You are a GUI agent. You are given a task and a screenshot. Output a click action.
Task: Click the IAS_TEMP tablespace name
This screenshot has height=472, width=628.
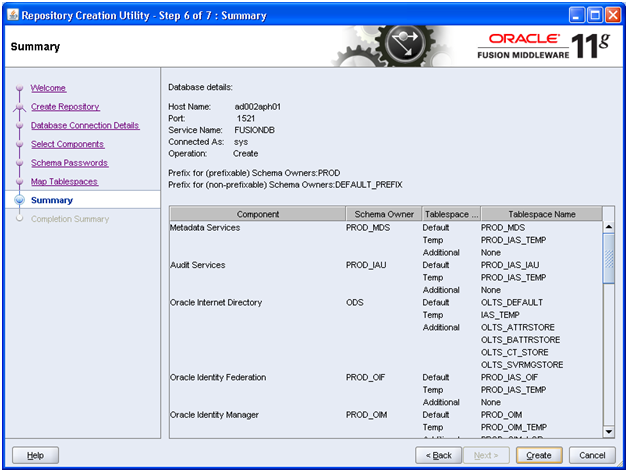[x=500, y=315]
